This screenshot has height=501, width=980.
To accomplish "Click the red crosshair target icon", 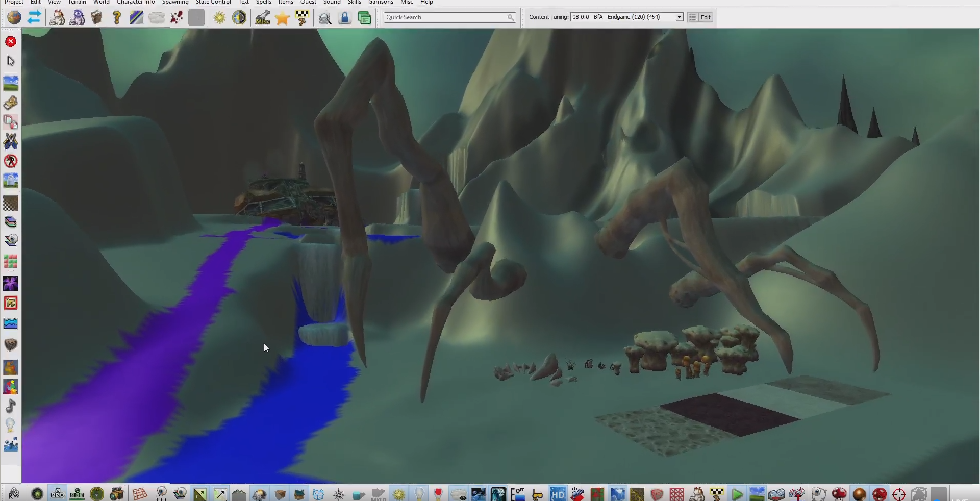I will coord(899,494).
